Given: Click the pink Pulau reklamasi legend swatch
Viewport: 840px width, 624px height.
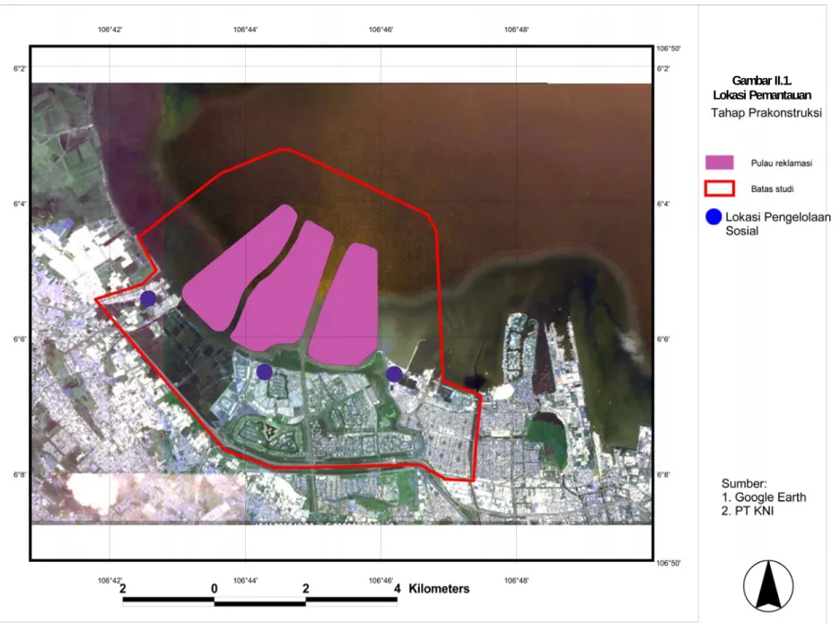Looking at the screenshot, I should point(720,163).
